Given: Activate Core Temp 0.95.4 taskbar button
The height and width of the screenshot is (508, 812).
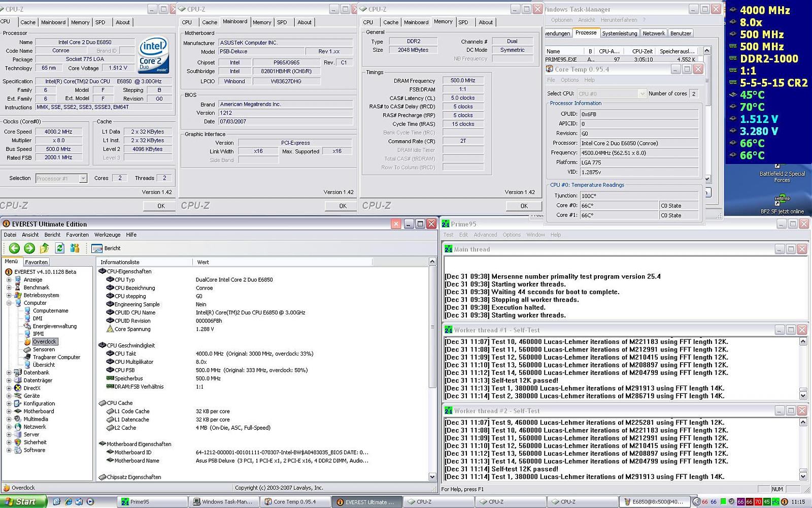Looking at the screenshot, I should pos(294,502).
